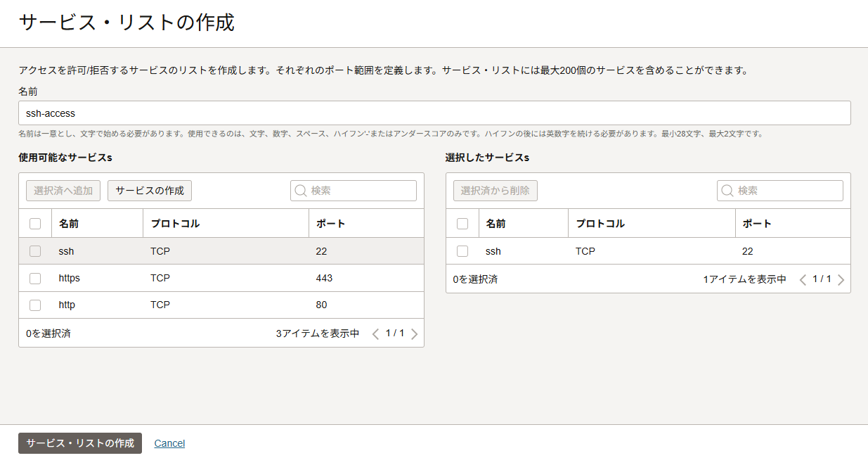Tick the https service checkbox
Viewport: 868px width, 458px height.
click(35, 278)
